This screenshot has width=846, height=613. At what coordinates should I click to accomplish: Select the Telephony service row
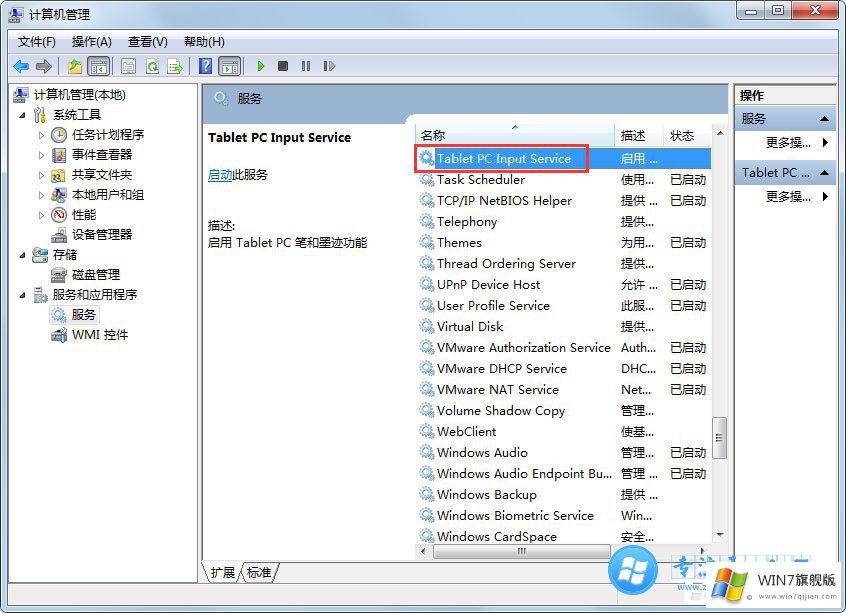[564, 222]
